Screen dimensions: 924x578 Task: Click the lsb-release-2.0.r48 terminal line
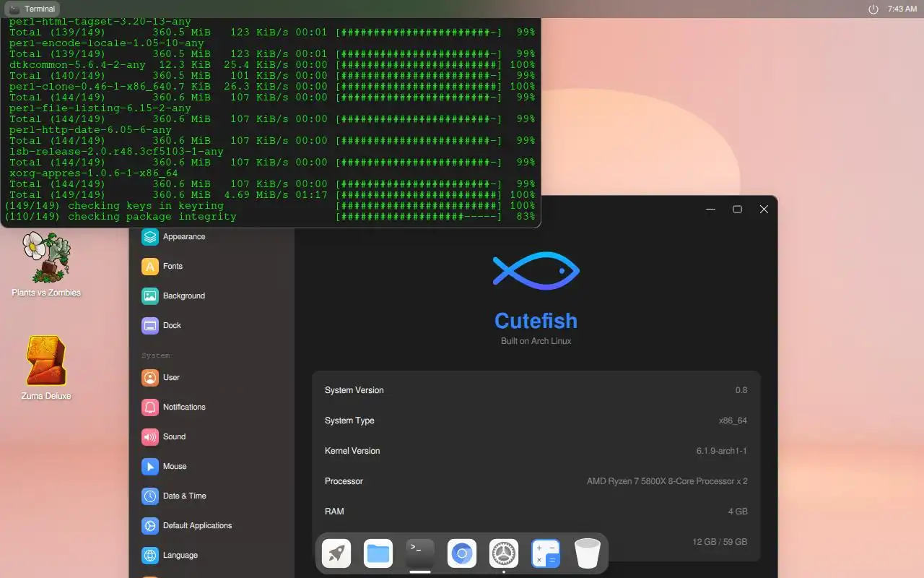tap(116, 152)
